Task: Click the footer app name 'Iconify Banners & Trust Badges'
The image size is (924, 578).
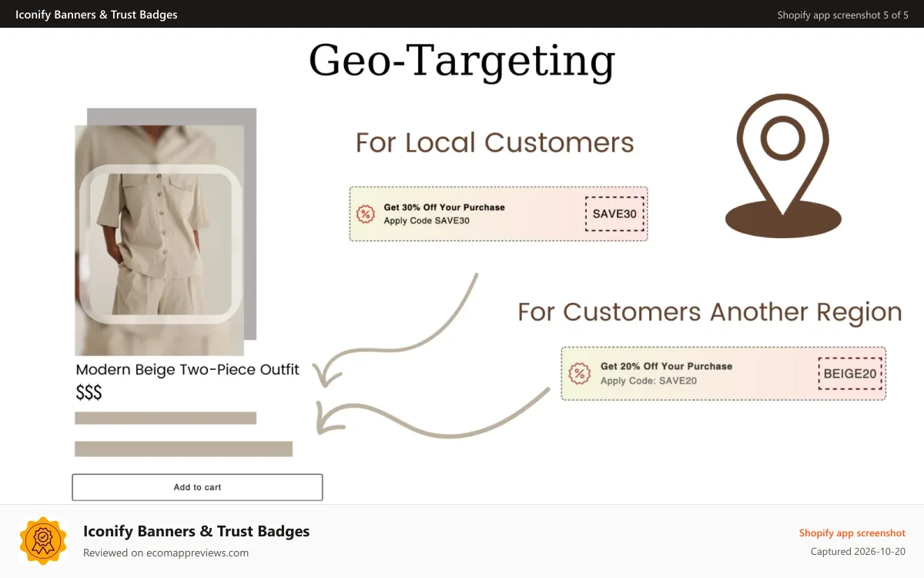Action: coord(196,531)
